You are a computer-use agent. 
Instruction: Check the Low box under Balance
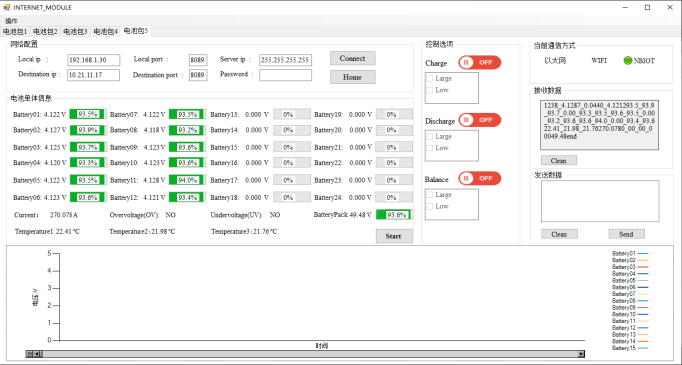pos(430,206)
